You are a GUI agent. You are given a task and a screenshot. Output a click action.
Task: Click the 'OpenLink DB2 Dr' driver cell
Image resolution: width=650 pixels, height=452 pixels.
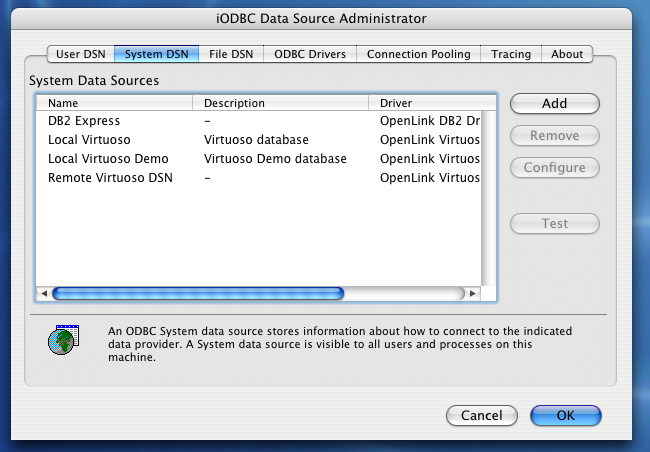pyautogui.click(x=430, y=121)
